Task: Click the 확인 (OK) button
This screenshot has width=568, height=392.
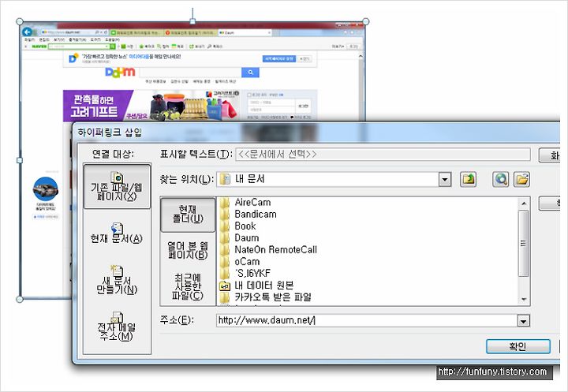Action: [518, 346]
